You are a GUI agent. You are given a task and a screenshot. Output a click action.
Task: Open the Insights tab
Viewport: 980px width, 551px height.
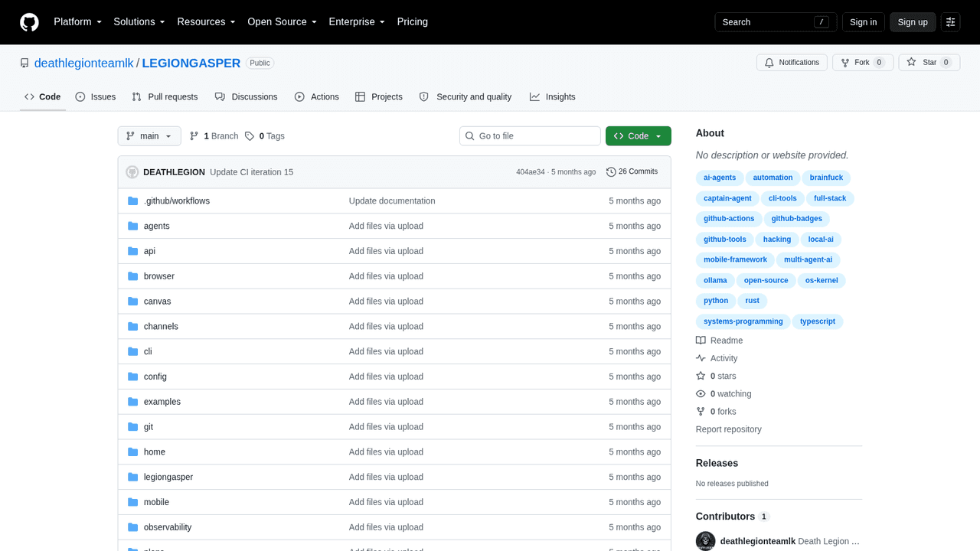(x=552, y=97)
